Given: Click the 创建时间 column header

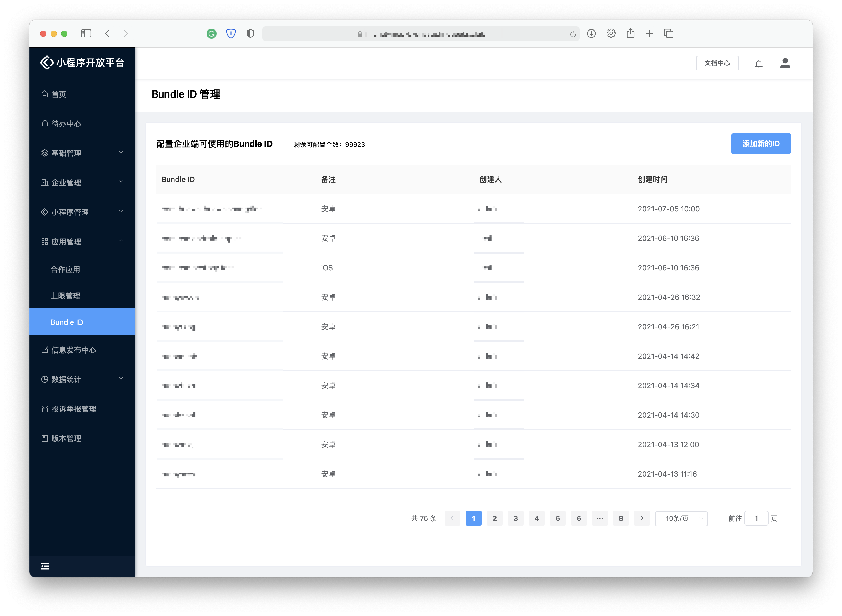Looking at the screenshot, I should click(653, 179).
